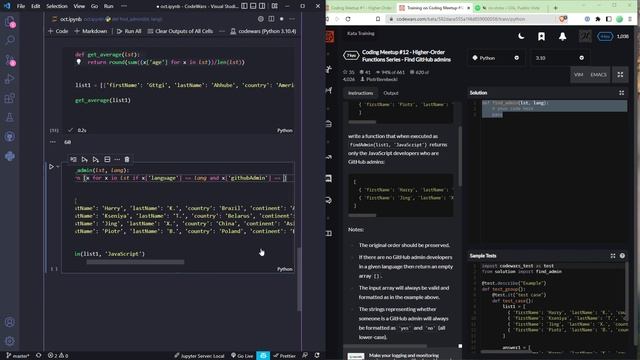
Task: Open Accounts icon in VS Code activity bar
Action: click(10, 322)
